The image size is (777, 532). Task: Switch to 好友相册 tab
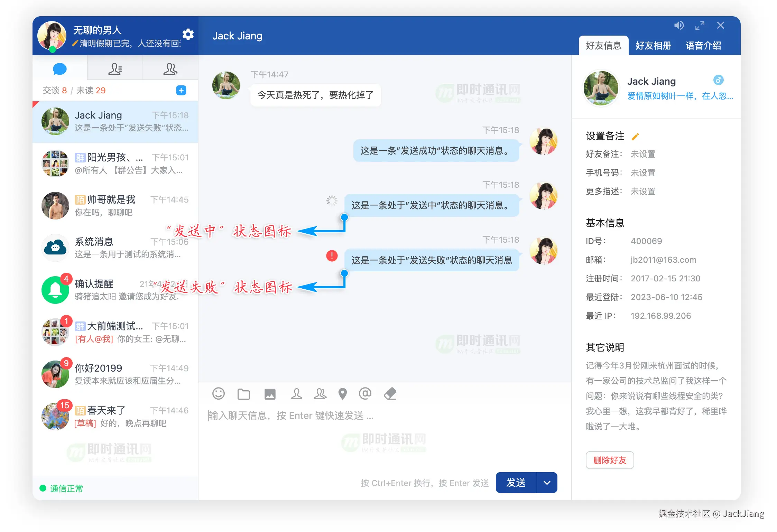(x=653, y=46)
